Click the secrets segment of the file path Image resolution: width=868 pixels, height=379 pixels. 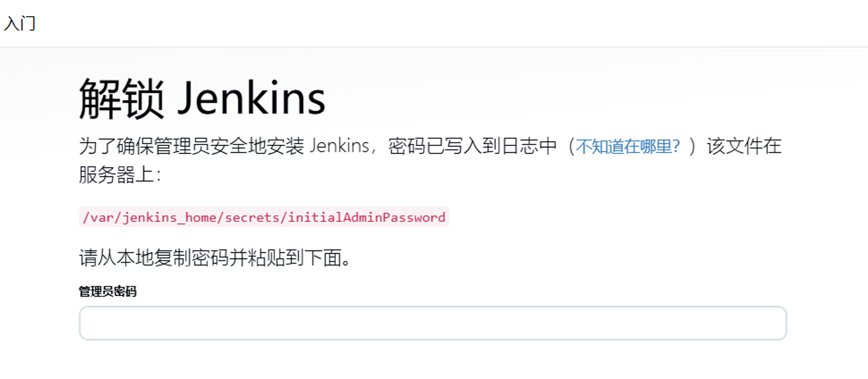(x=251, y=217)
